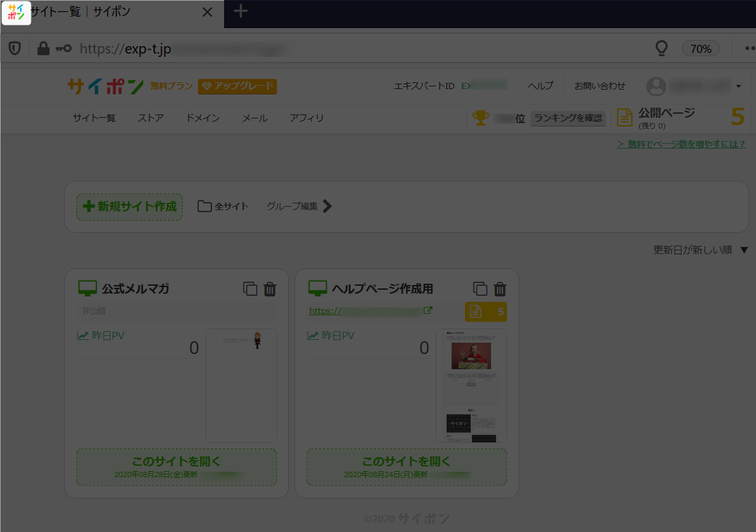Image resolution: width=756 pixels, height=532 pixels.
Task: Close the サイト一覧 browser tab
Action: [207, 12]
